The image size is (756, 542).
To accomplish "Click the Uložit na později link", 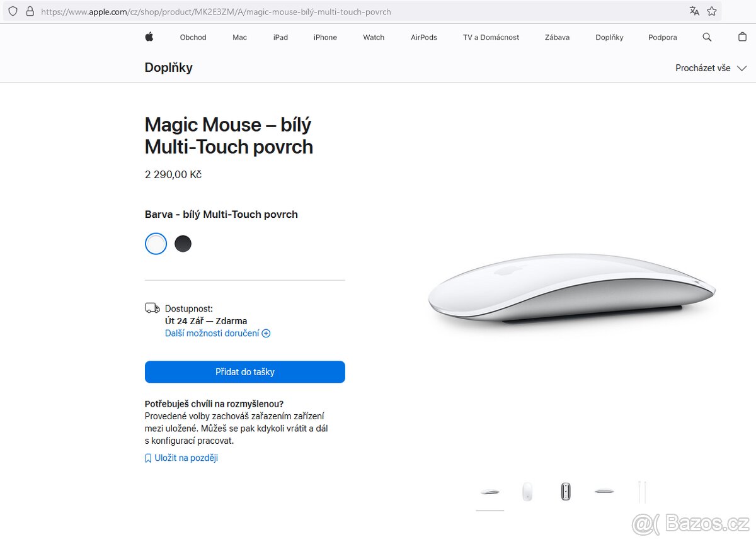I will point(186,458).
